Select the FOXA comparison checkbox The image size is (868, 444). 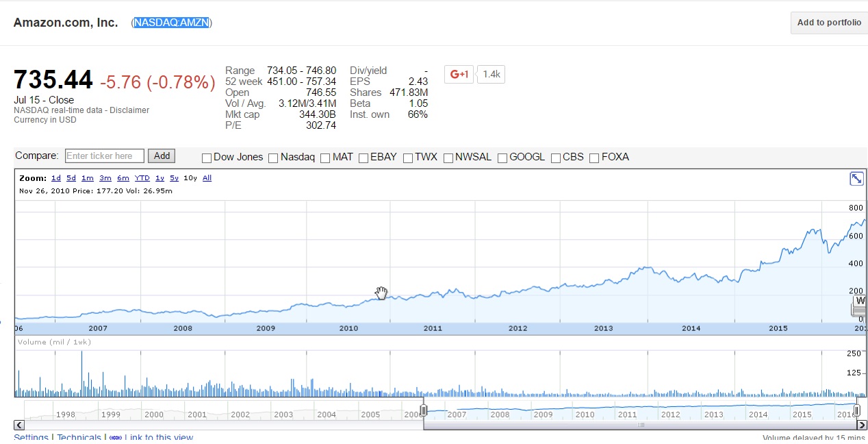[x=594, y=158]
